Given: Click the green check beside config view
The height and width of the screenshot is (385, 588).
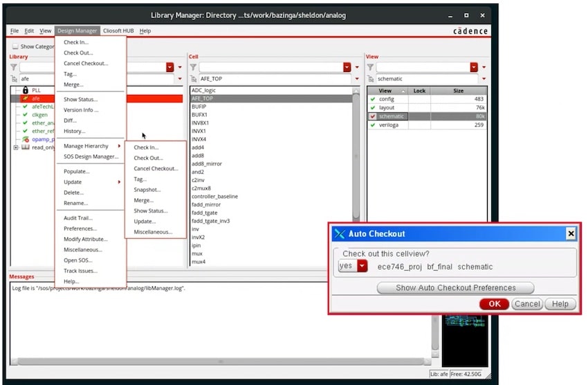Looking at the screenshot, I should pyautogui.click(x=373, y=99).
